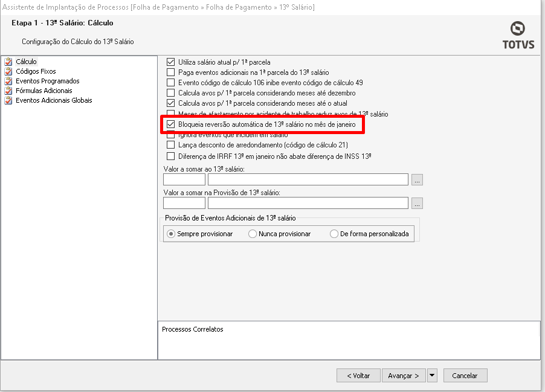
Task: Check Evento código de cálculo 106 inibe 49
Action: point(170,83)
